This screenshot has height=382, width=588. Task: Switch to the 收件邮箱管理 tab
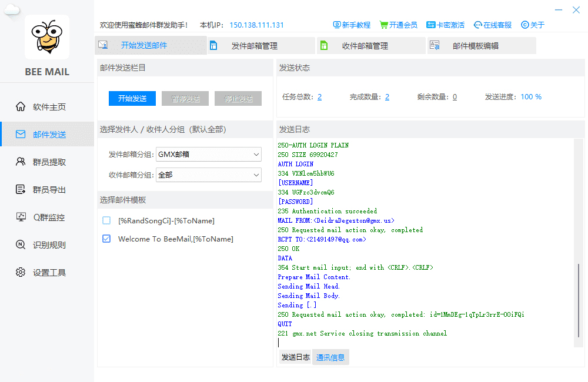(371, 45)
